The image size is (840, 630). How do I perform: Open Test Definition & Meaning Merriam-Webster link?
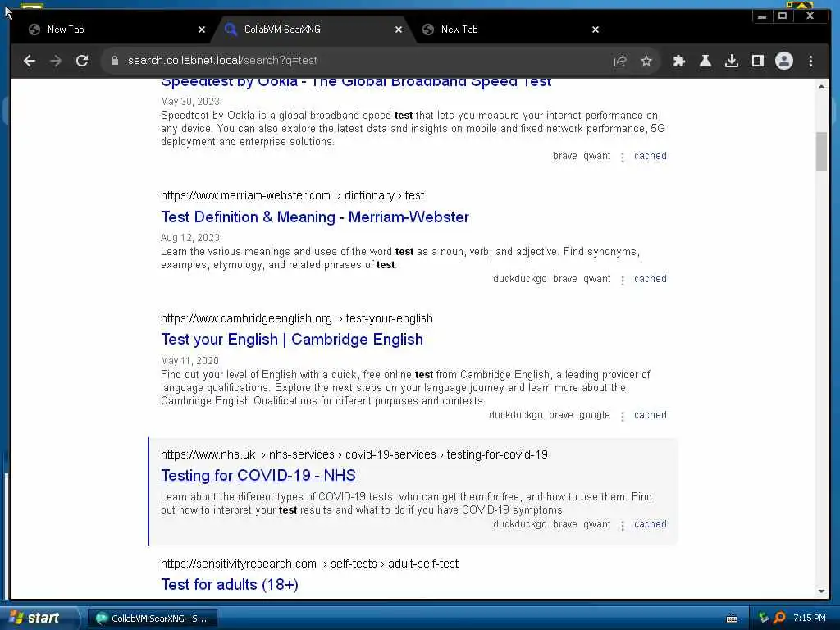[x=315, y=217]
